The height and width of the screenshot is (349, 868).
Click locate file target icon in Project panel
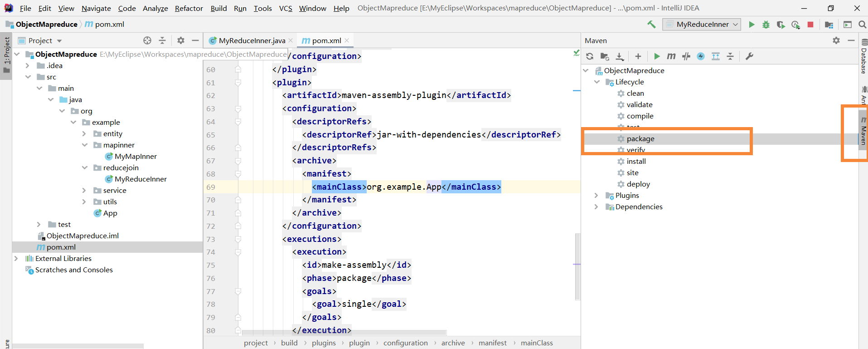[x=147, y=40]
